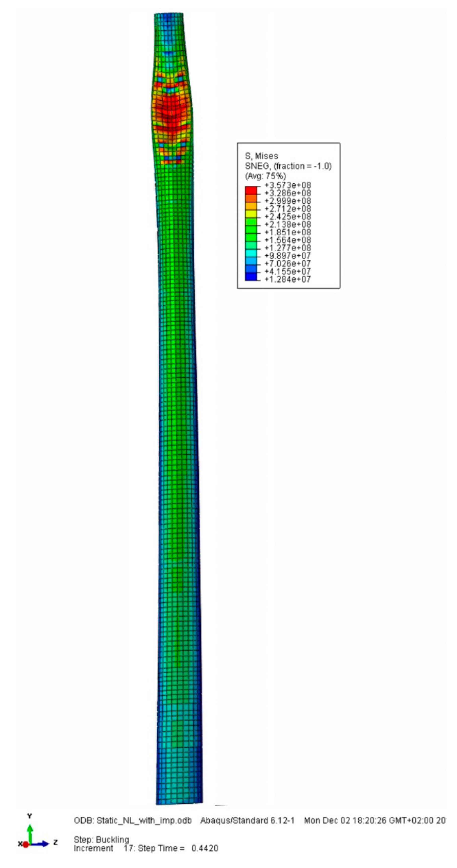
Task: Select the legend title 'S, Mises'
Action: click(262, 156)
